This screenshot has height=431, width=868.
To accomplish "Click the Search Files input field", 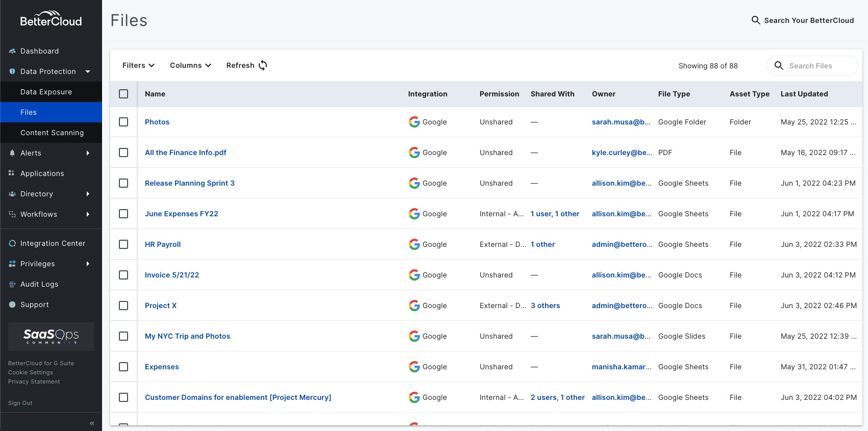I will pyautogui.click(x=812, y=66).
